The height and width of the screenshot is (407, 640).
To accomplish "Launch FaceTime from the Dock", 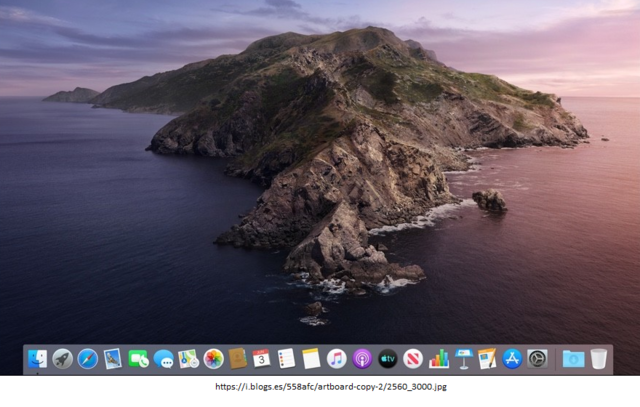I will pyautogui.click(x=138, y=359).
